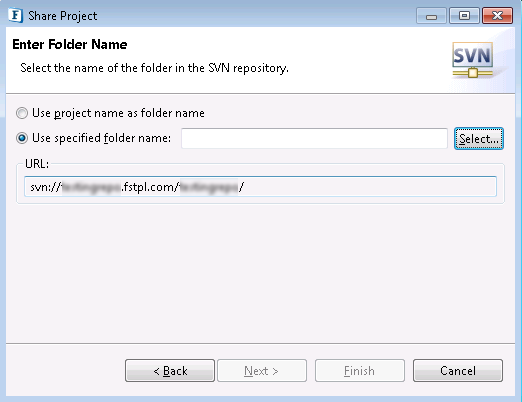Select the project name as folder name radio button

(22, 113)
